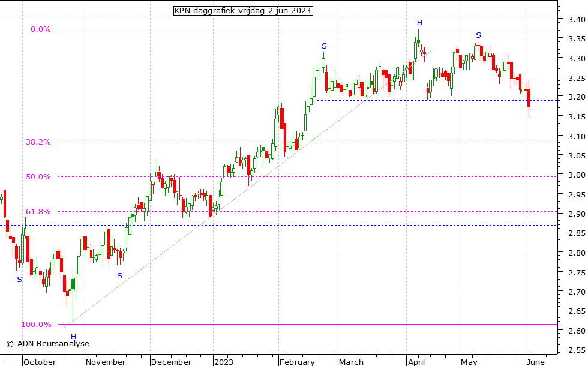Click the S marker below the mid-November candles
The image size is (588, 366).
(x=119, y=276)
